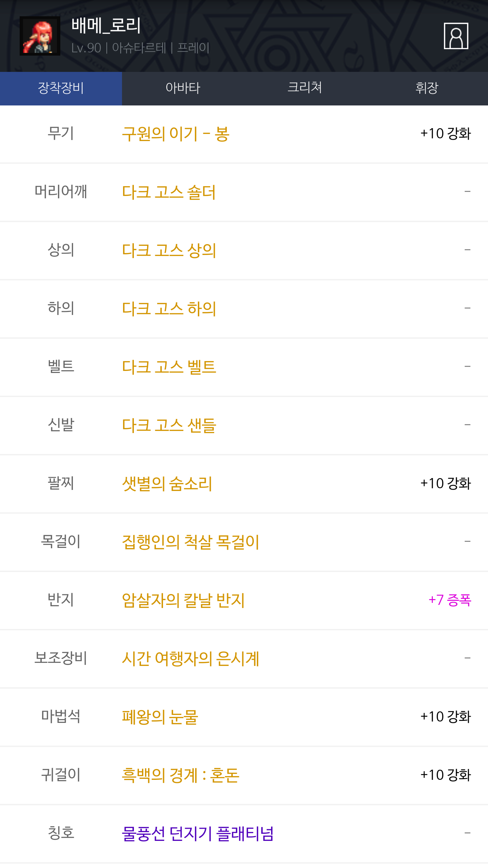Tap the 배메_로리 character avatar thumbnail
Image resolution: width=488 pixels, height=868 pixels.
(40, 36)
